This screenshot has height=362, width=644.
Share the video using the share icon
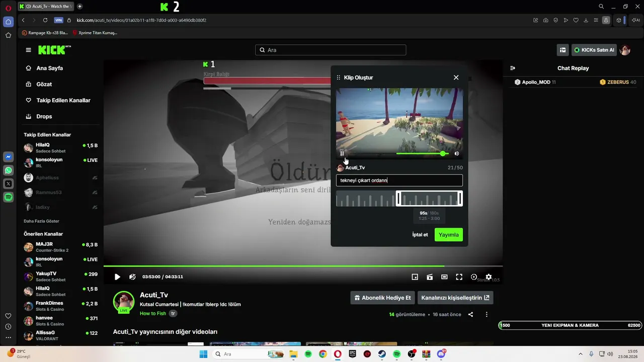coord(470,314)
